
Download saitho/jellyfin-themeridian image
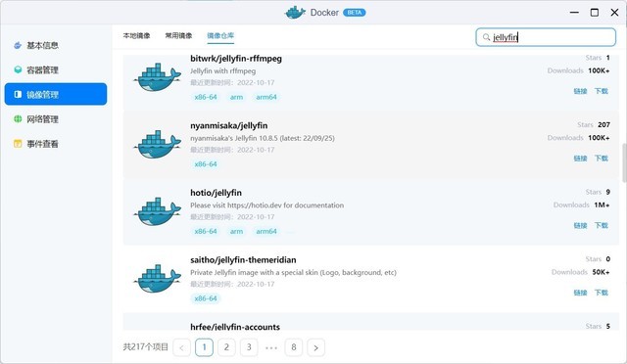[x=601, y=293]
